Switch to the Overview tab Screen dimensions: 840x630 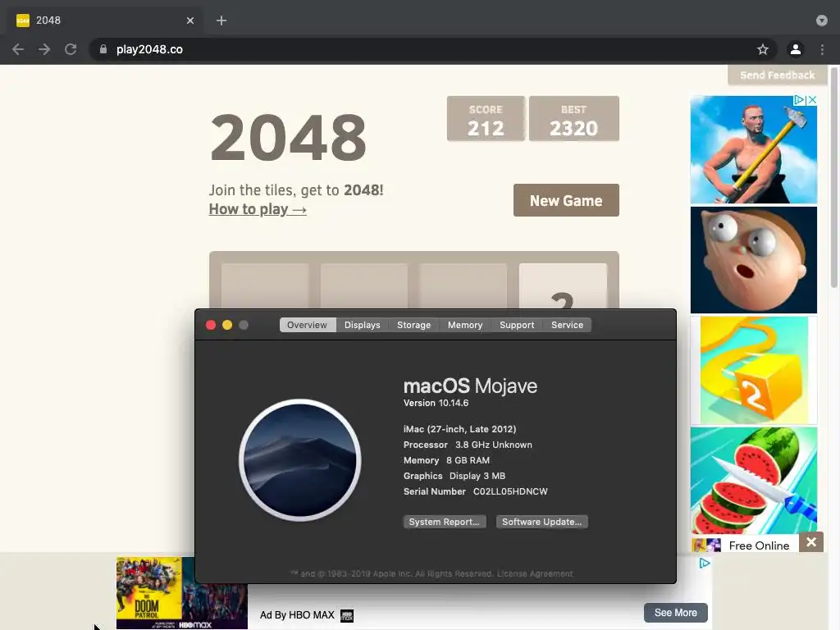[x=307, y=325]
